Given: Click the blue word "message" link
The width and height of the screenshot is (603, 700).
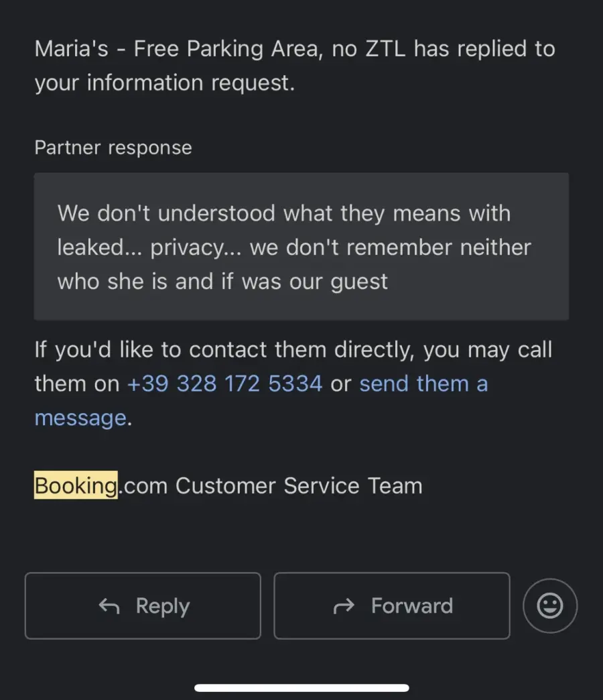Looking at the screenshot, I should [80, 418].
